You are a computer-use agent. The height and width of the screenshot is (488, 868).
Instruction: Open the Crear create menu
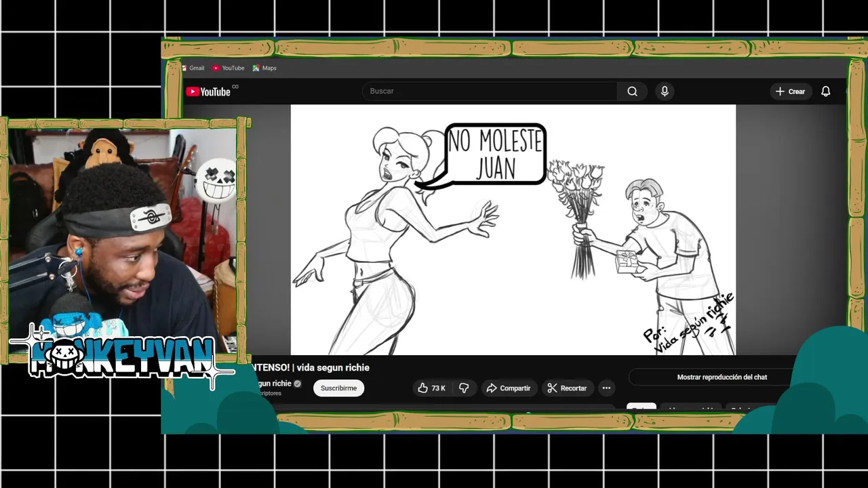click(x=791, y=91)
